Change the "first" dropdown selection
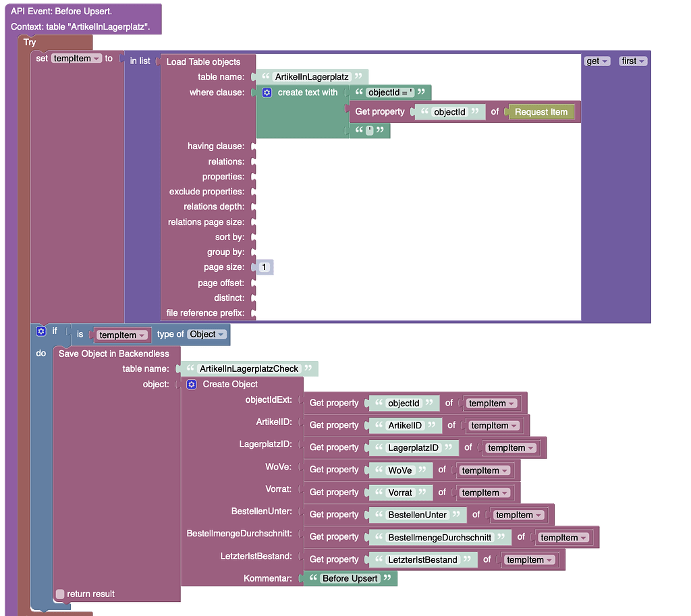Viewport: 691px width, 616px height. pos(632,61)
